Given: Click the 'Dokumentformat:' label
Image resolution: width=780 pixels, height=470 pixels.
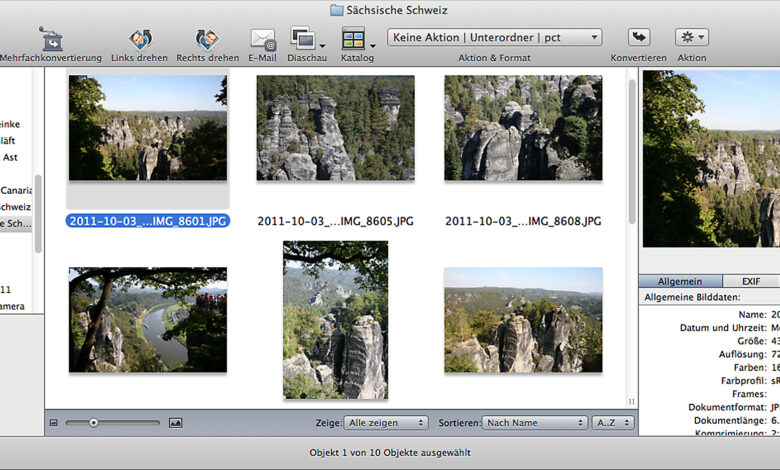Looking at the screenshot, I should (x=728, y=407).
